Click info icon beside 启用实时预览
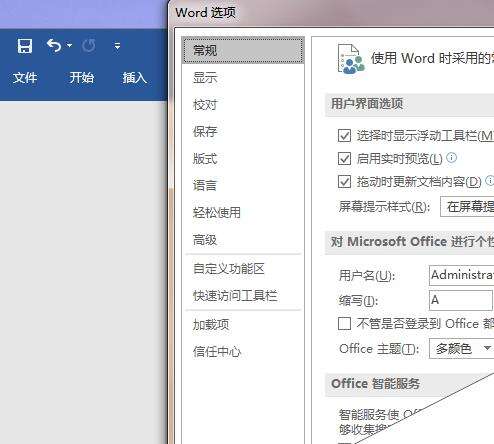 (451, 157)
